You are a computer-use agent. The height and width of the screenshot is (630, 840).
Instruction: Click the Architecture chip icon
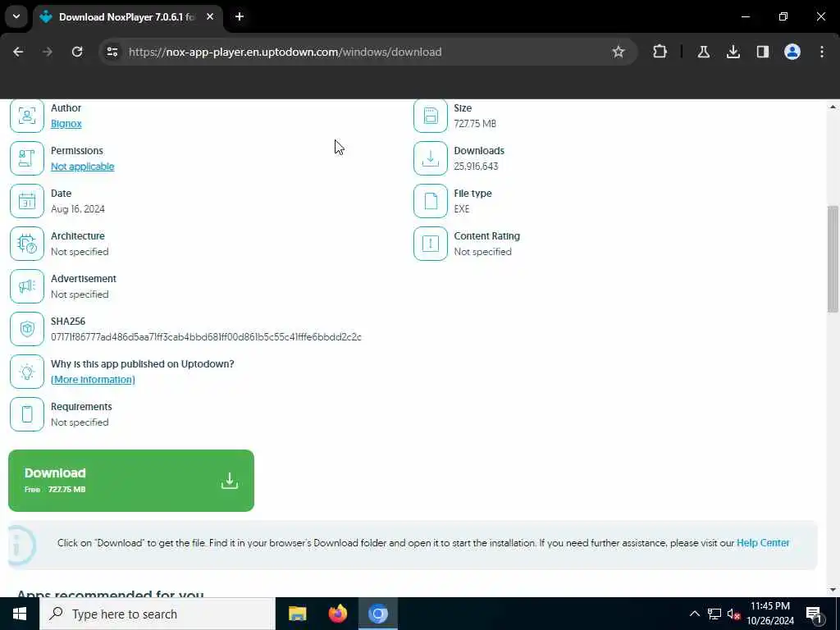[27, 244]
